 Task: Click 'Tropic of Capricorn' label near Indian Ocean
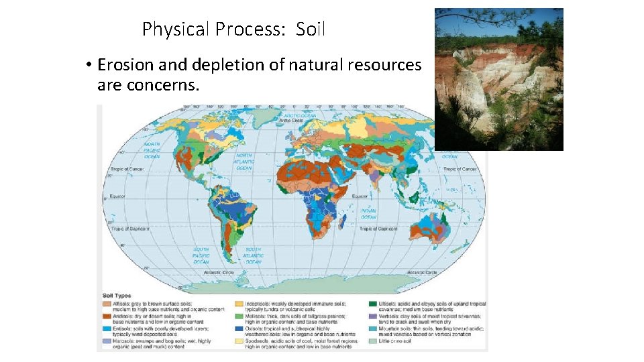click(x=378, y=229)
